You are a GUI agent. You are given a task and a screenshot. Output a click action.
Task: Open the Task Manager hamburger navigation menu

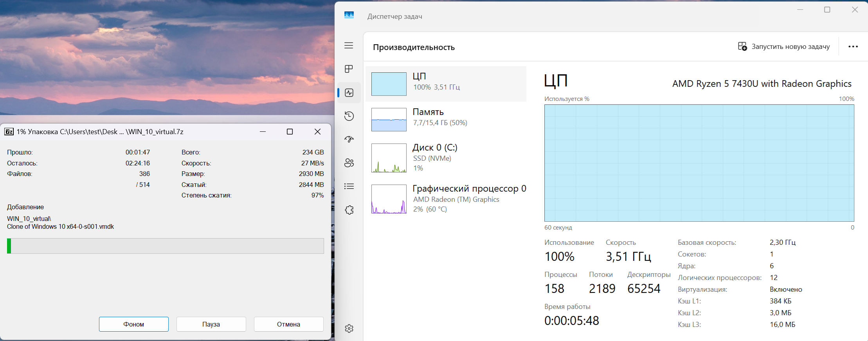[349, 45]
